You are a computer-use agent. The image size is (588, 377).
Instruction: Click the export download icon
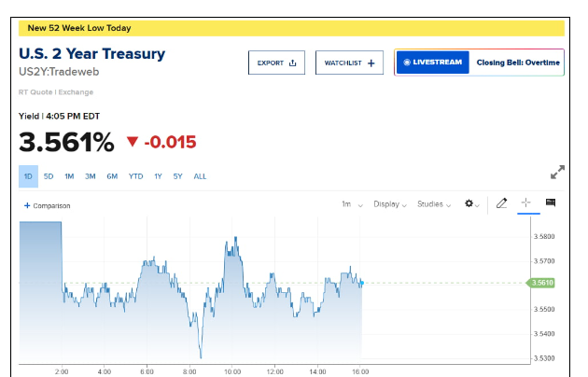click(293, 63)
